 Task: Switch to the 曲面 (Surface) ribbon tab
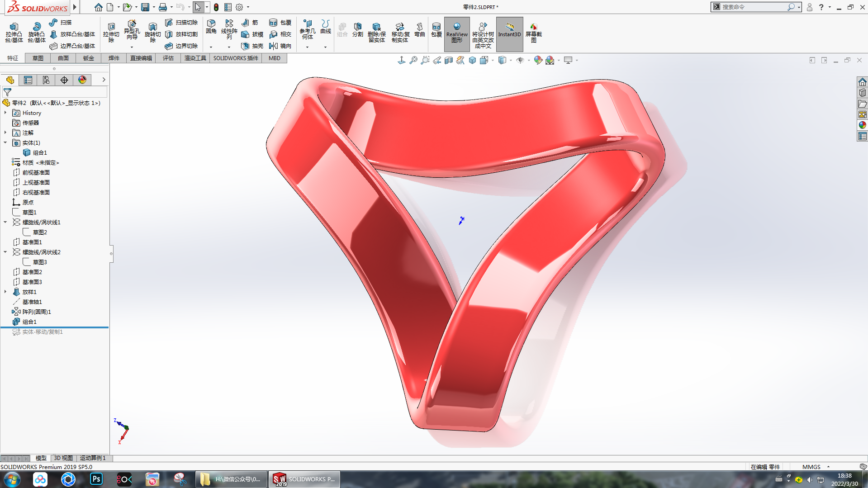tap(63, 58)
